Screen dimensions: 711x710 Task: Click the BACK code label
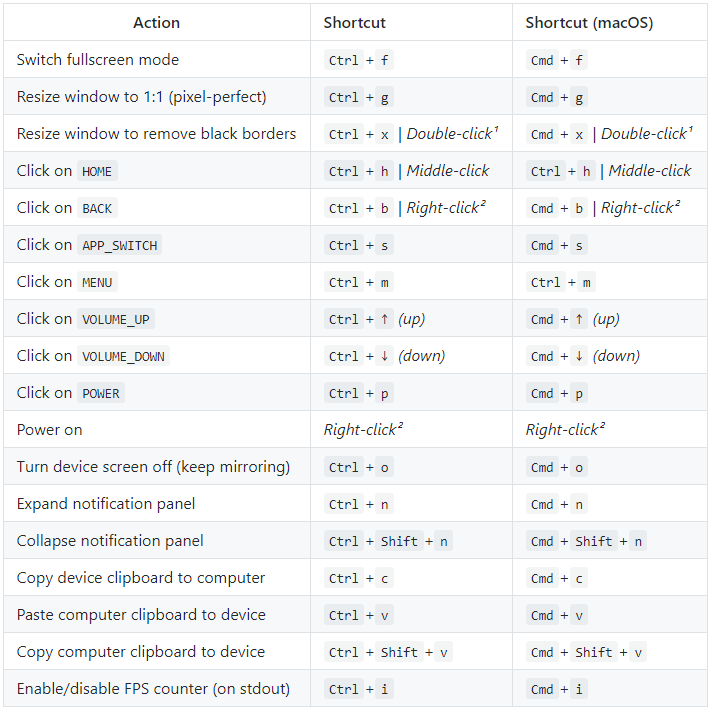pos(97,208)
